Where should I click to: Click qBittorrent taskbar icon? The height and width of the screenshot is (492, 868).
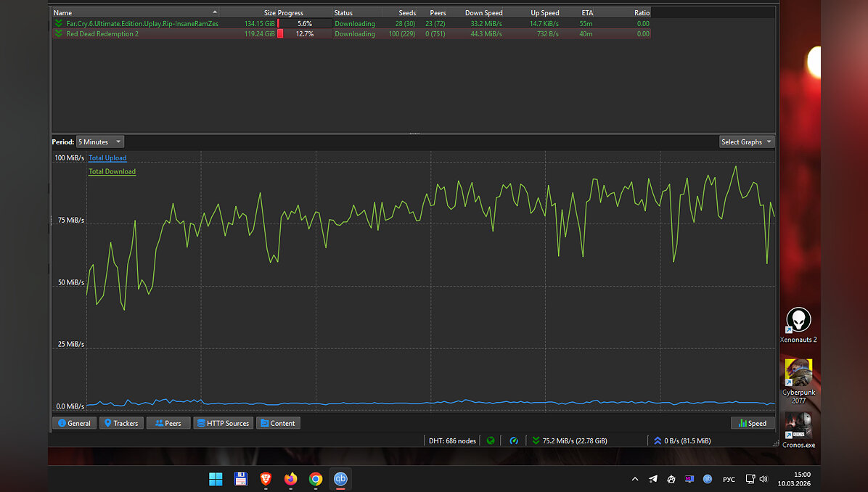point(340,479)
